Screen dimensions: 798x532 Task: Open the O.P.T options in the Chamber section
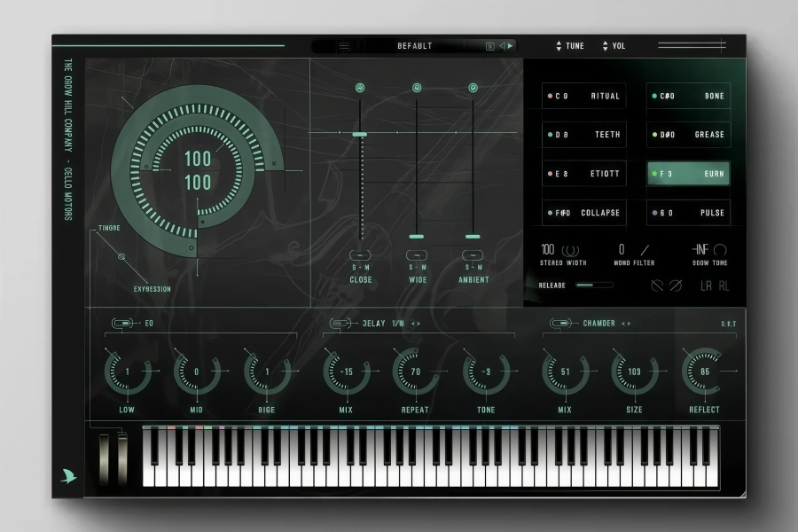tap(728, 324)
